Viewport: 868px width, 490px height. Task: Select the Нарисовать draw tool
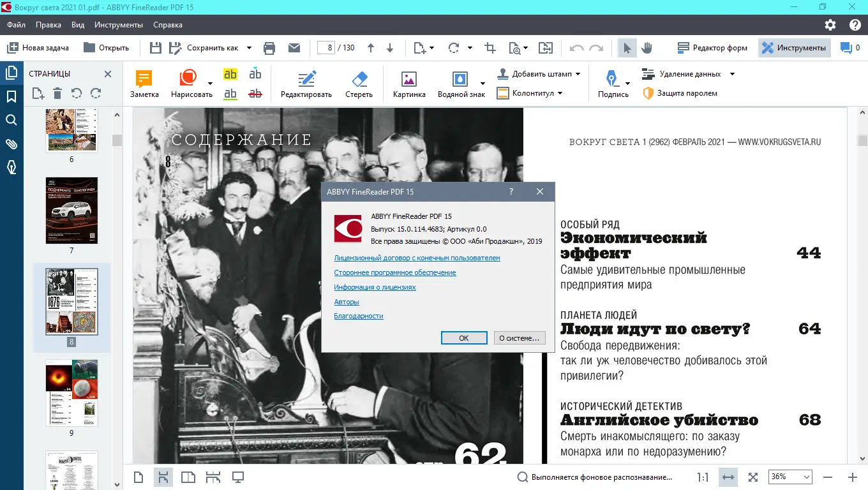[x=191, y=84]
